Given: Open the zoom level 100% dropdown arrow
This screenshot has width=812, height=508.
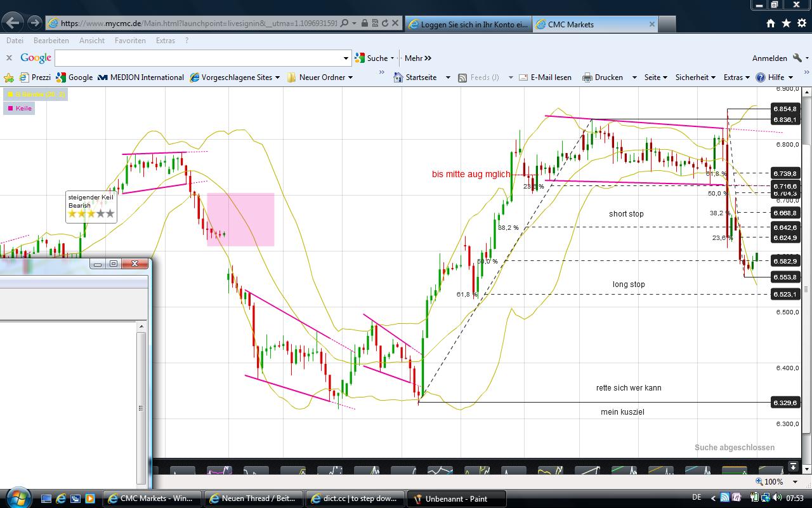Looking at the screenshot, I should (795, 482).
